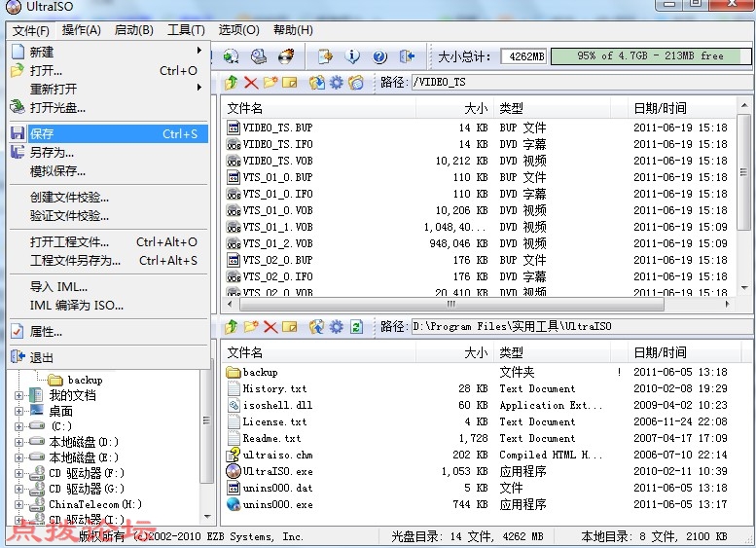
Task: Click the red X delete icon in the image toolbar
Action: 251,83
